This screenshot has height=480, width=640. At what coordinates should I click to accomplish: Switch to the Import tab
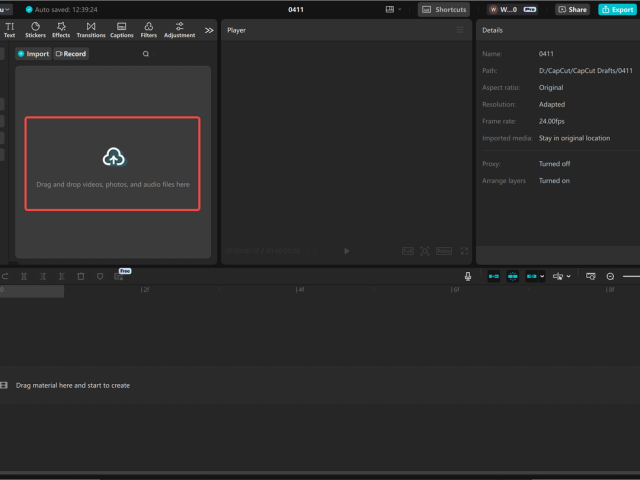[x=33, y=54]
